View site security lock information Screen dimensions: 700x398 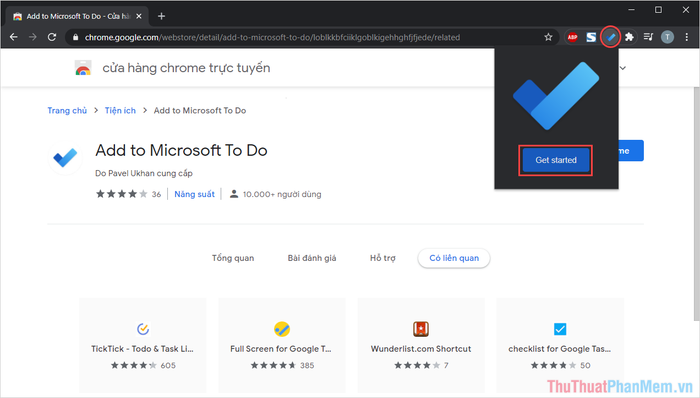click(x=75, y=37)
